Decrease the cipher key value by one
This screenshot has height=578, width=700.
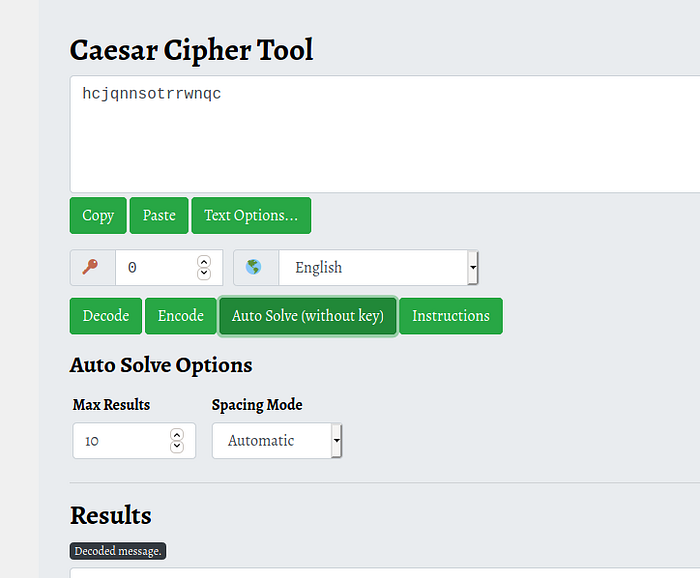pyautogui.click(x=204, y=274)
